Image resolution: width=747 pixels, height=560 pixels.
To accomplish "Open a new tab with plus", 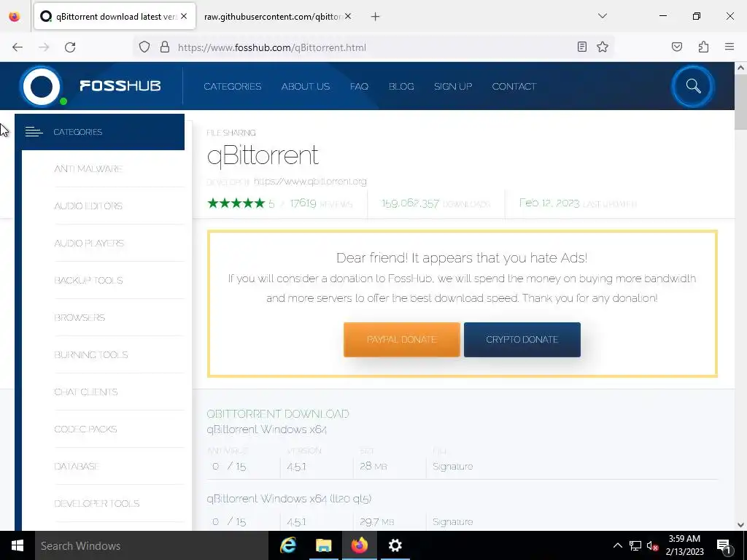I will (x=376, y=17).
